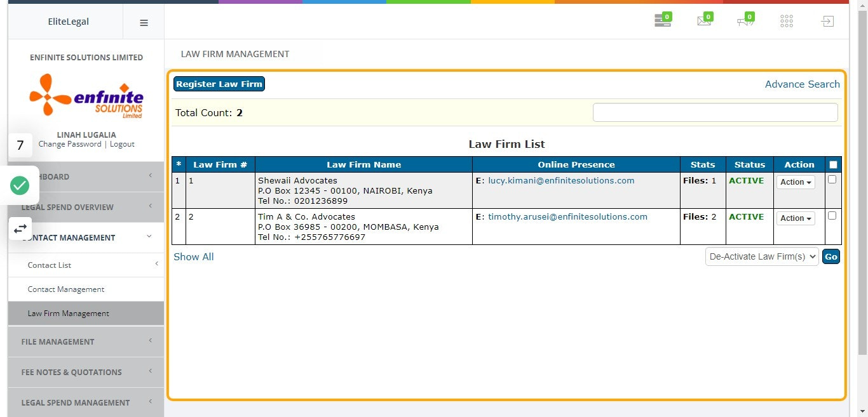Click the green checkmark badge on the sidebar
The image size is (868, 417).
click(x=20, y=185)
